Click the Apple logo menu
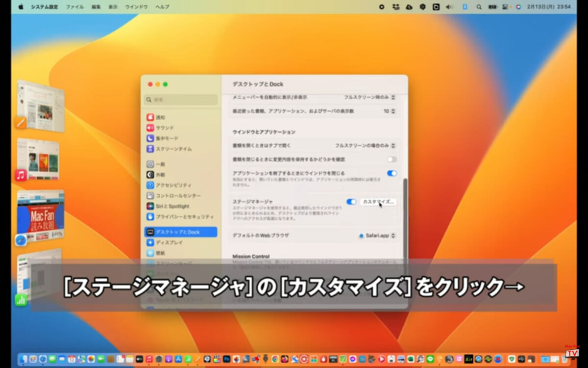Screen dimensions: 588x368 pos(21,7)
